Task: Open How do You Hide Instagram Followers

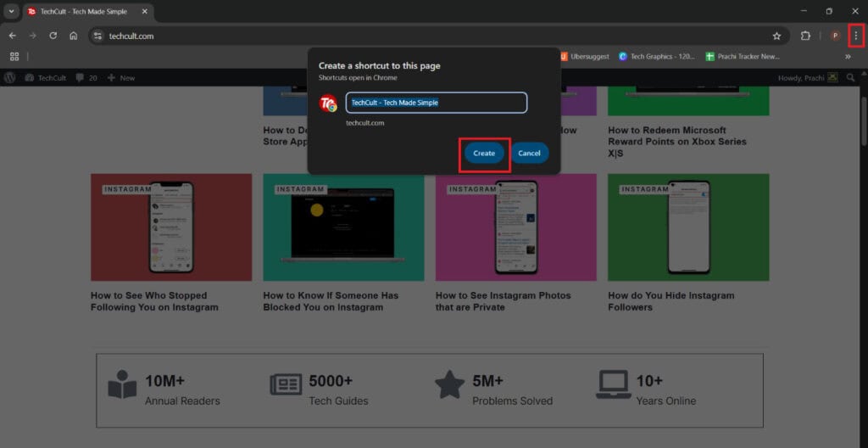Action: (671, 301)
